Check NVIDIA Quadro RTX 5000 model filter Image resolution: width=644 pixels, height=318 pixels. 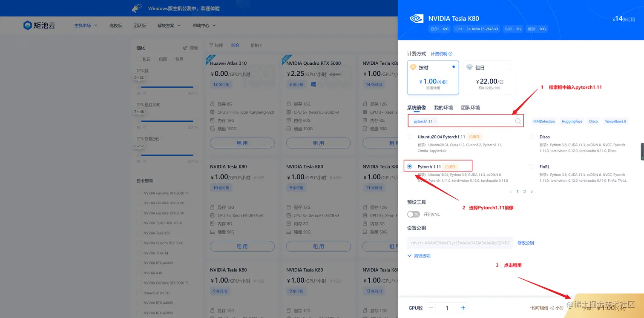tap(138, 243)
